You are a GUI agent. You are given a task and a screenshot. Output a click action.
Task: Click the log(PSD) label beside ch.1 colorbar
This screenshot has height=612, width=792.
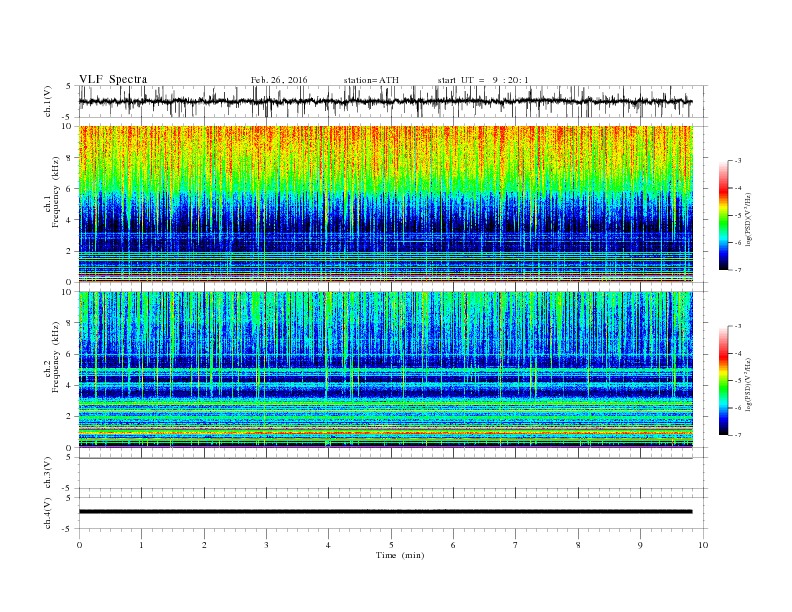[747, 219]
